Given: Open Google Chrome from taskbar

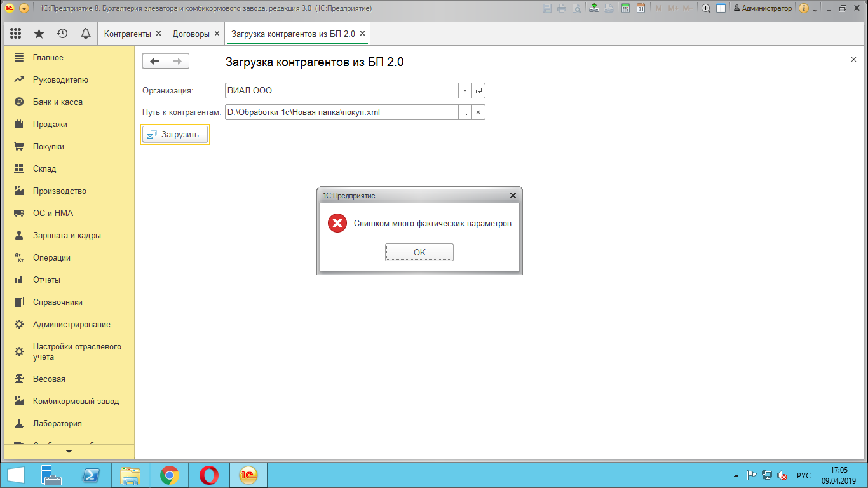Looking at the screenshot, I should pos(169,475).
